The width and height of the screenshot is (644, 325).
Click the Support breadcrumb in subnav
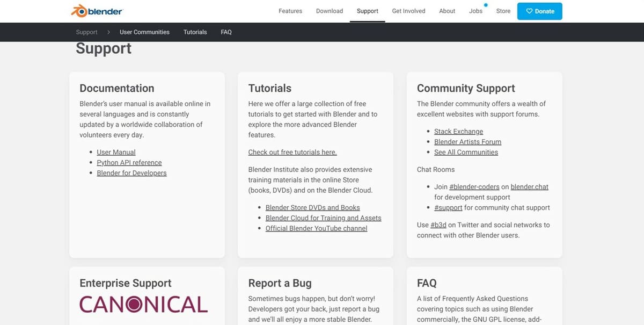click(x=86, y=32)
